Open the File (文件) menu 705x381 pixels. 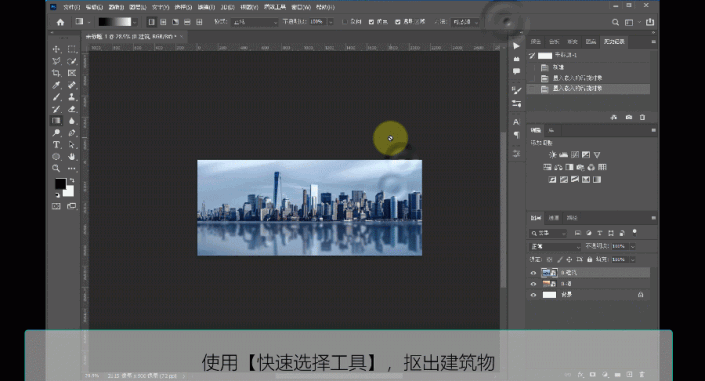click(71, 7)
